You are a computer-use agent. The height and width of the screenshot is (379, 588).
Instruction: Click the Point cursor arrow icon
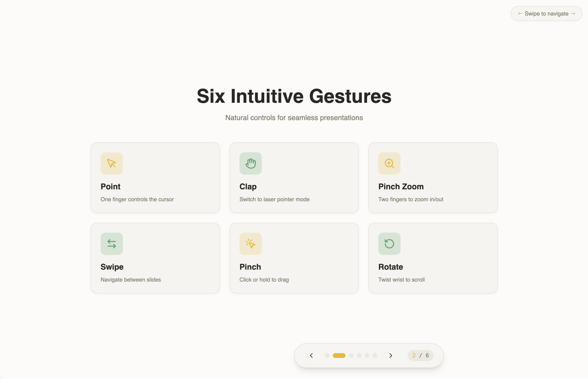click(112, 163)
